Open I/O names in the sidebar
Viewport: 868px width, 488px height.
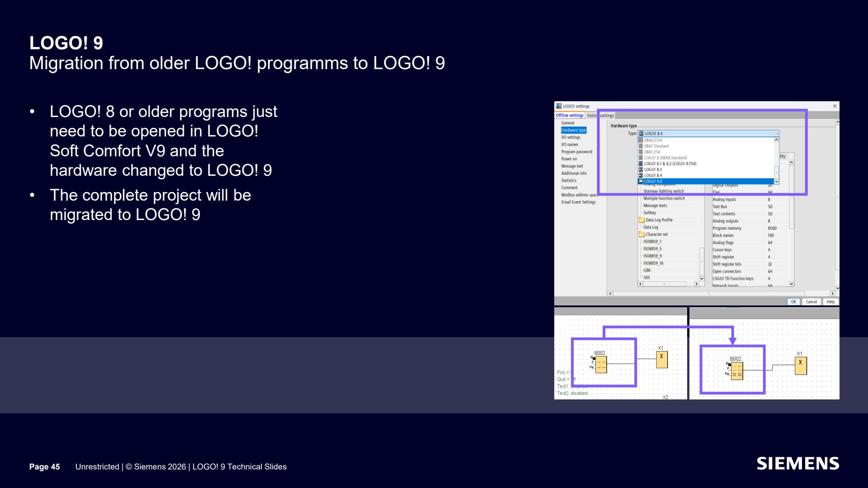coord(570,145)
